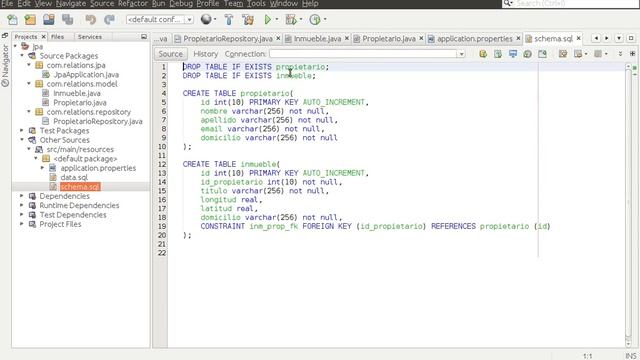
Task: Switch to PropietarioRepository.java editor tab
Action: (x=227, y=38)
